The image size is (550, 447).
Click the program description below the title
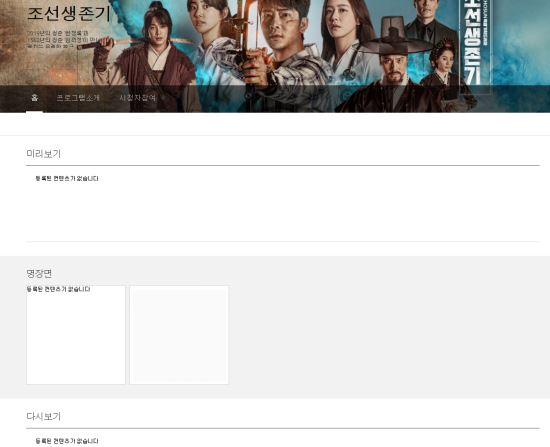pyautogui.click(x=62, y=39)
